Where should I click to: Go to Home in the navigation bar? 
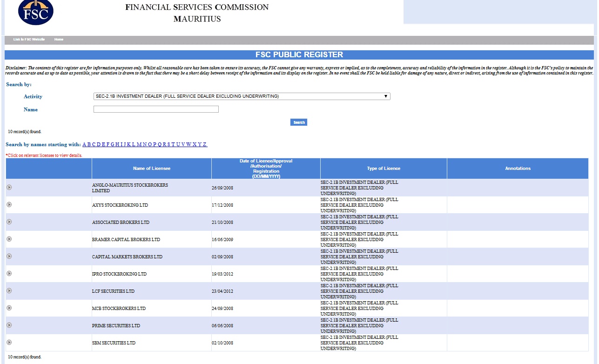coord(59,40)
